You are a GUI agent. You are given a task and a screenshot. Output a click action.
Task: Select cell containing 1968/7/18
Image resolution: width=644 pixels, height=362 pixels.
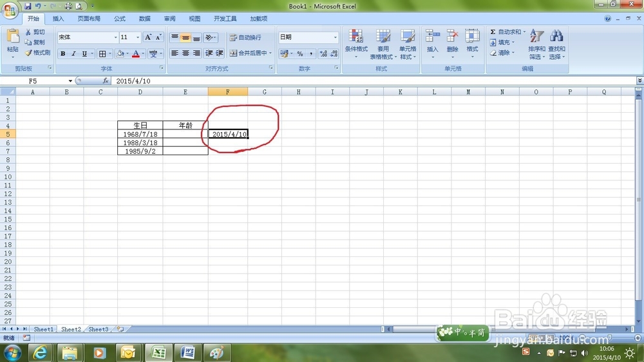[140, 134]
